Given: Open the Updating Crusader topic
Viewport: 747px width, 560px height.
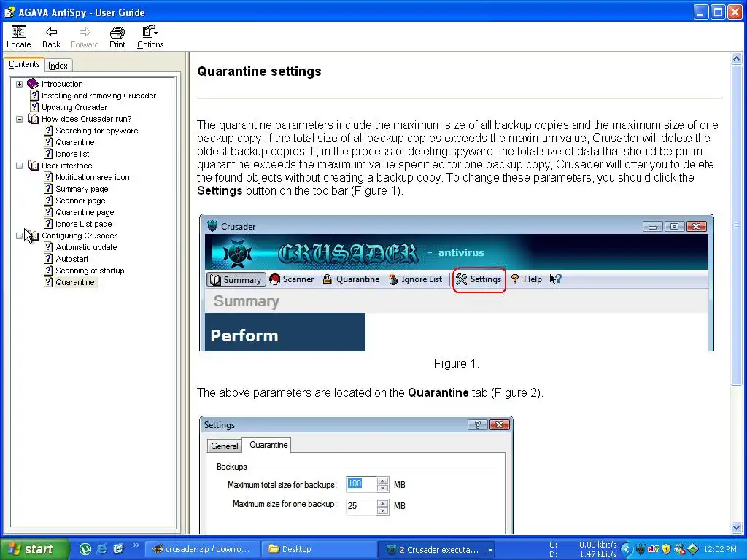Looking at the screenshot, I should (x=74, y=107).
